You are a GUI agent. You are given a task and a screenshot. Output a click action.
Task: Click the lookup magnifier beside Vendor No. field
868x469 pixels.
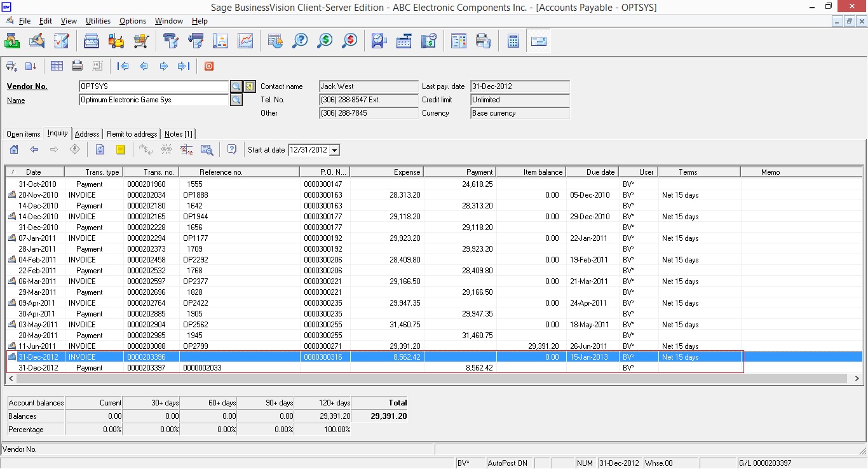tap(236, 86)
